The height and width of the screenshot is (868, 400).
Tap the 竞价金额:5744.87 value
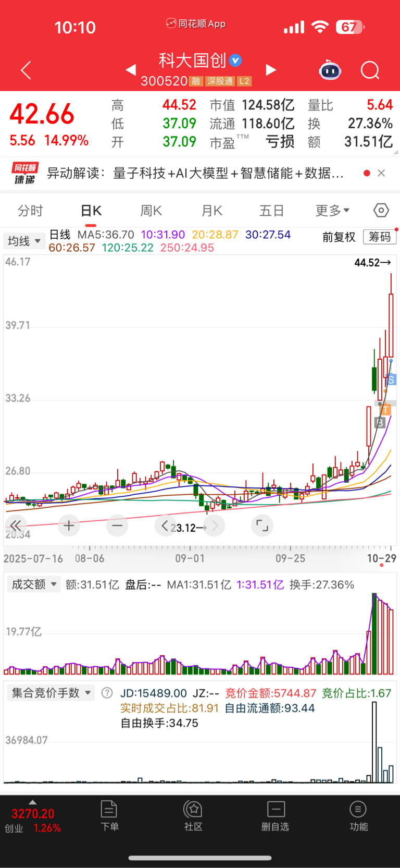(271, 693)
